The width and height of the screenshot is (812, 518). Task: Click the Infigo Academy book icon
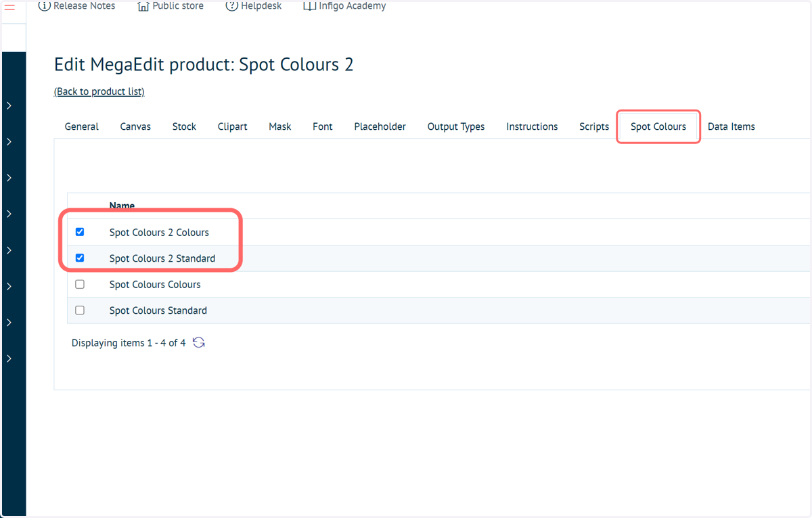tap(309, 6)
